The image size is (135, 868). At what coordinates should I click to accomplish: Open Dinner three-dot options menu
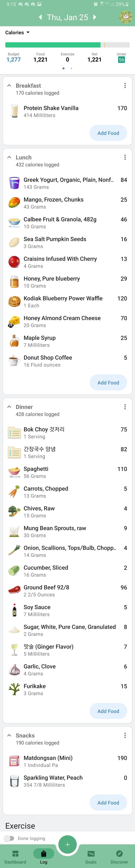click(x=125, y=407)
